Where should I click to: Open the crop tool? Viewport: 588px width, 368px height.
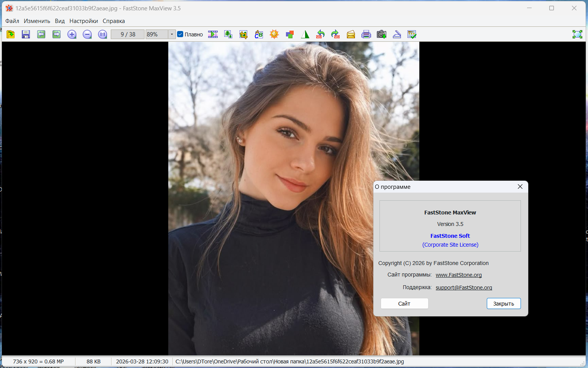pyautogui.click(x=243, y=34)
